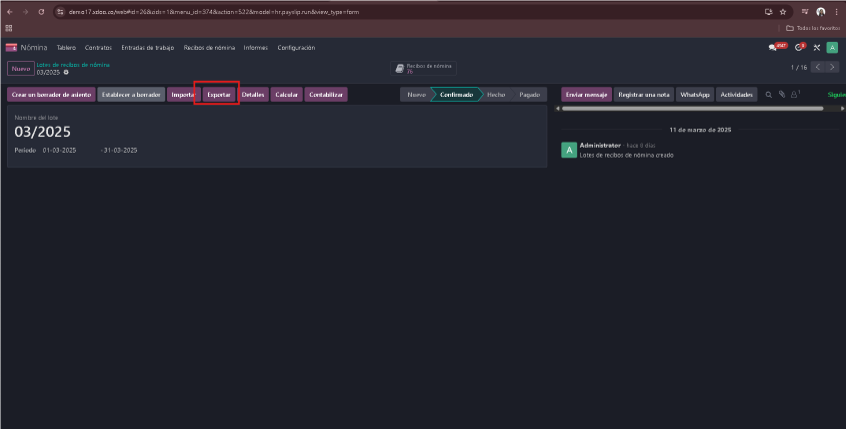This screenshot has height=429, width=846.
Task: Bookmark page with star icon
Action: coord(783,12)
